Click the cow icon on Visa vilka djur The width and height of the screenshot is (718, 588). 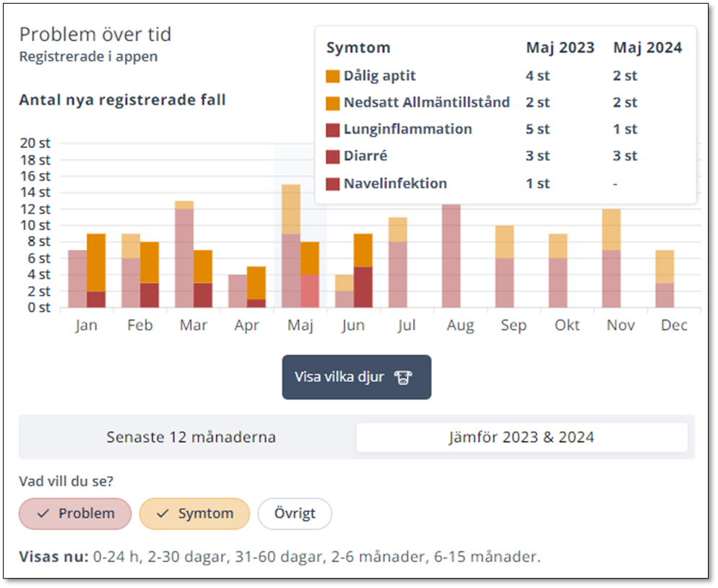point(403,377)
